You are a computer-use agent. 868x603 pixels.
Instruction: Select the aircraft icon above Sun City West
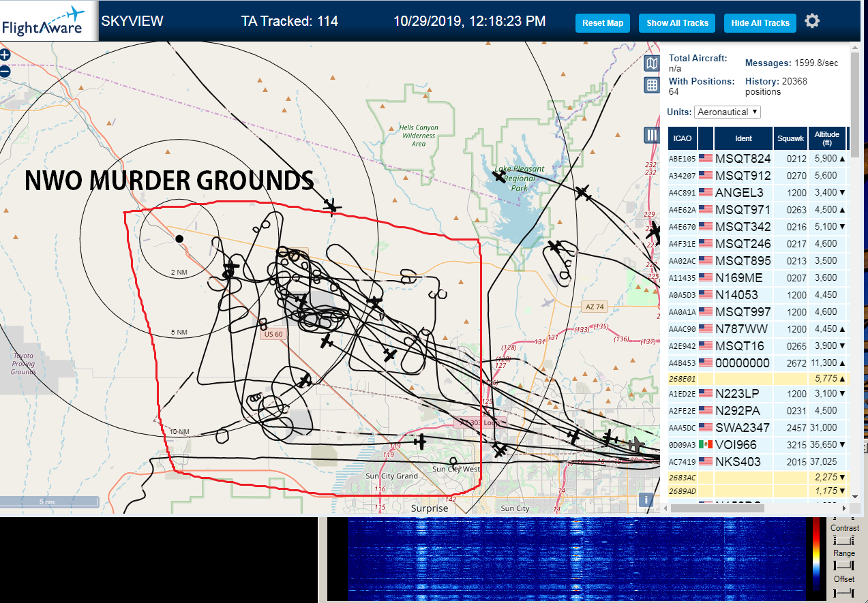421,442
